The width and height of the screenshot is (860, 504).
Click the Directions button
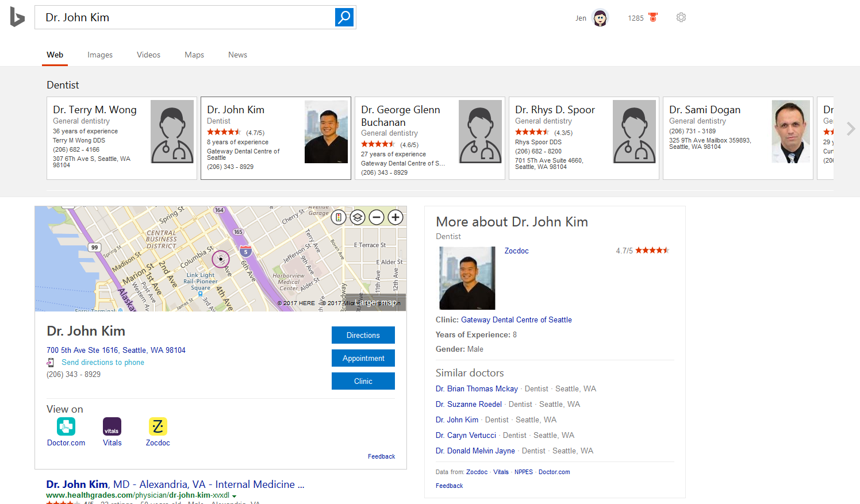coord(363,335)
